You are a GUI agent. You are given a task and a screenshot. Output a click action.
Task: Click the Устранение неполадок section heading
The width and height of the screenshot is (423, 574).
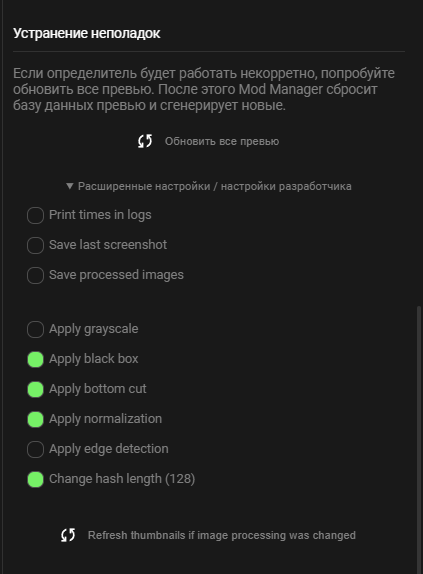point(87,33)
